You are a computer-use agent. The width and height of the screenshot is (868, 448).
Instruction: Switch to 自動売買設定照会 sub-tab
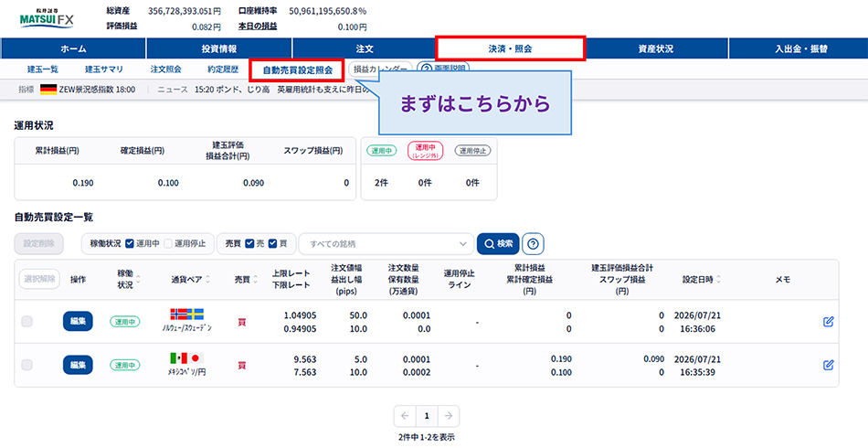(297, 70)
